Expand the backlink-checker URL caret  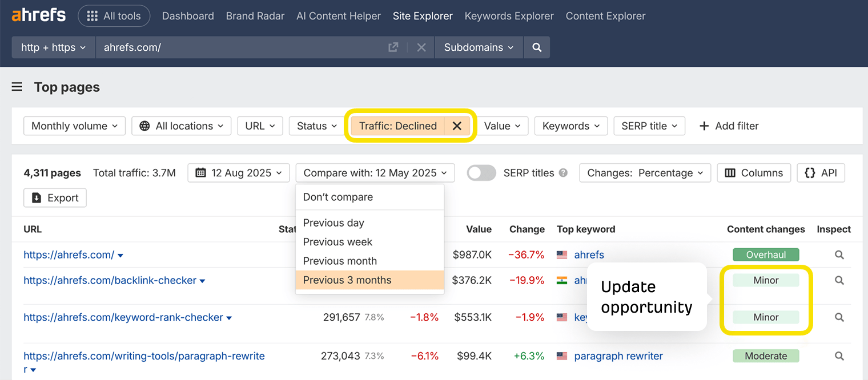(x=202, y=280)
